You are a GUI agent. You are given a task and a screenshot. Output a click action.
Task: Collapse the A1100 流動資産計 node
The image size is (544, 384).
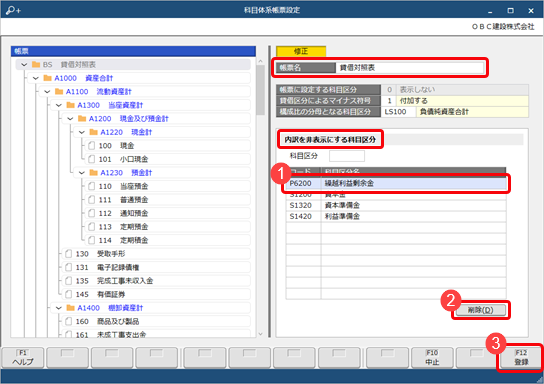(47, 92)
